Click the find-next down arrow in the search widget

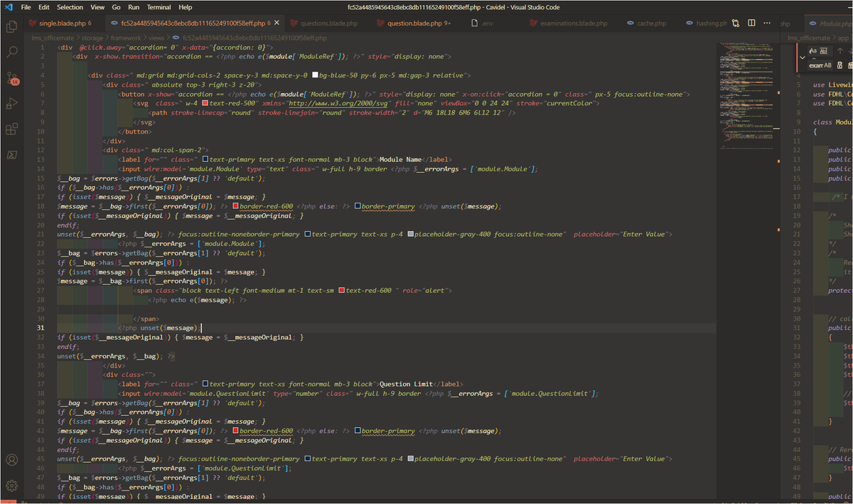point(851,50)
